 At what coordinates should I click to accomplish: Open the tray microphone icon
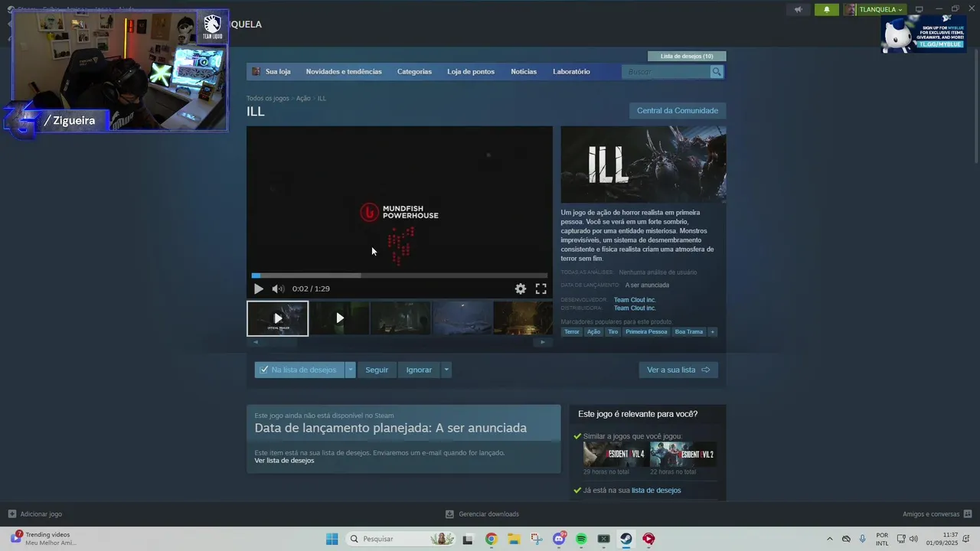tap(863, 539)
